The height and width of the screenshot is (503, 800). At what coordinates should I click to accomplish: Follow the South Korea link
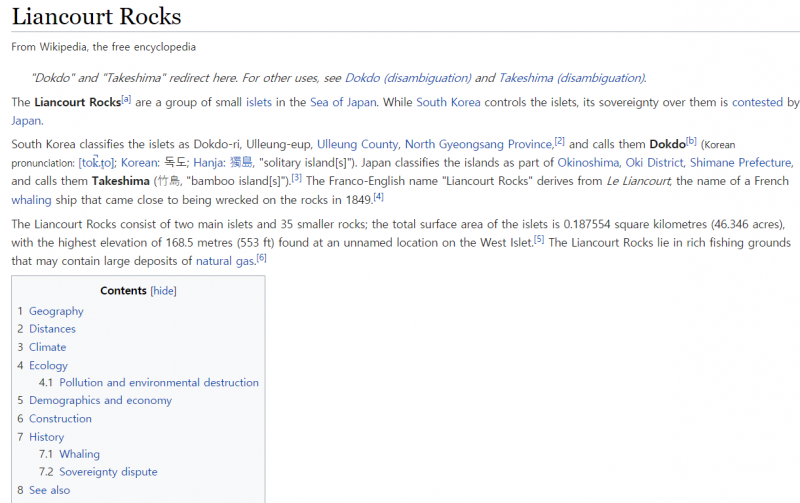(448, 103)
